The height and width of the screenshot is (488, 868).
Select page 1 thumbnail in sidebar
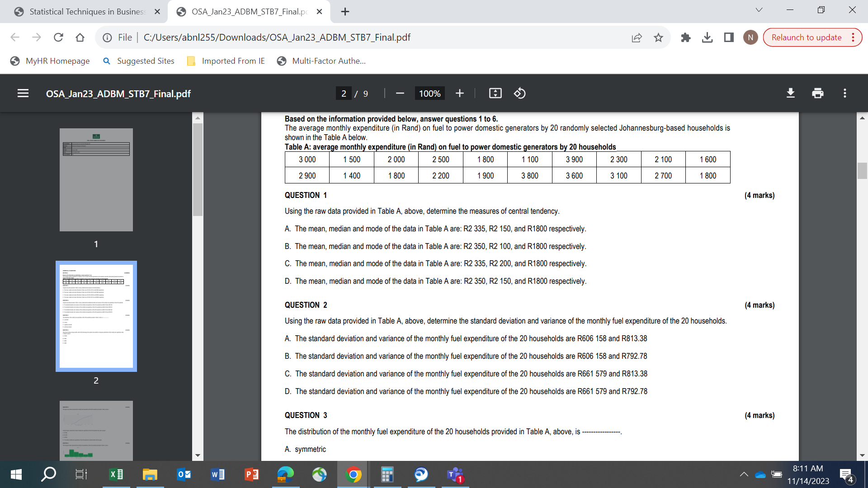96,180
